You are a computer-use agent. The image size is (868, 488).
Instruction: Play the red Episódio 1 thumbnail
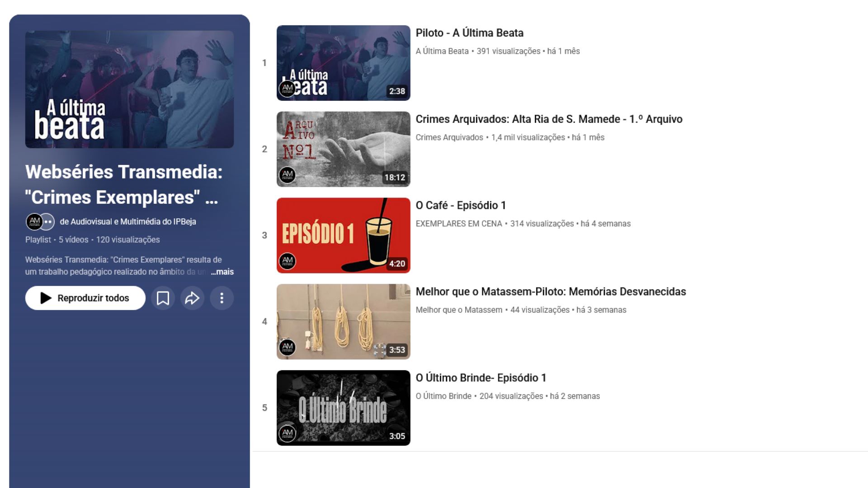pyautogui.click(x=343, y=235)
